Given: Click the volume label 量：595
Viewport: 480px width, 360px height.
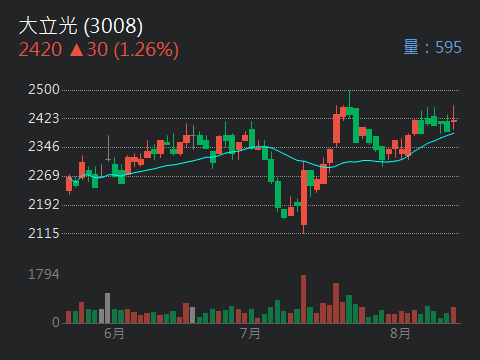Looking at the screenshot, I should coord(432,47).
